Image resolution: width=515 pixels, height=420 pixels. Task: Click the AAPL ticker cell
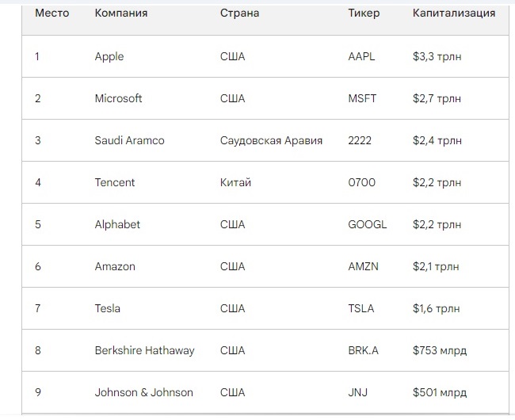click(361, 56)
